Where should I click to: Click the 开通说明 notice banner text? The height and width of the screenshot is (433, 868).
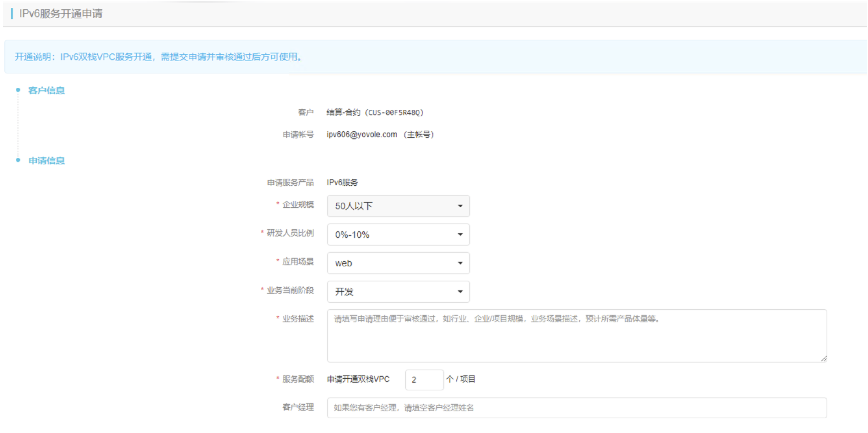tap(158, 57)
